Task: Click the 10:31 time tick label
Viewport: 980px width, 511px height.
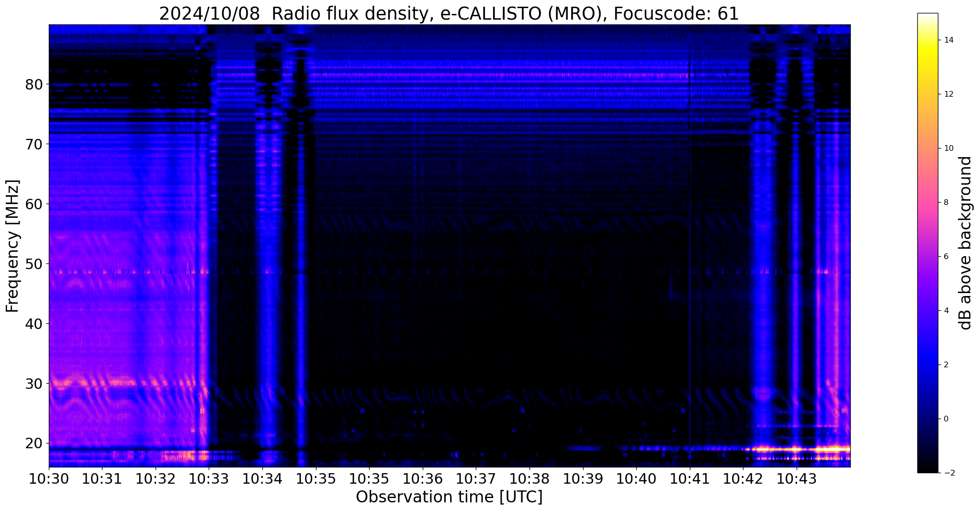Action: tap(102, 478)
